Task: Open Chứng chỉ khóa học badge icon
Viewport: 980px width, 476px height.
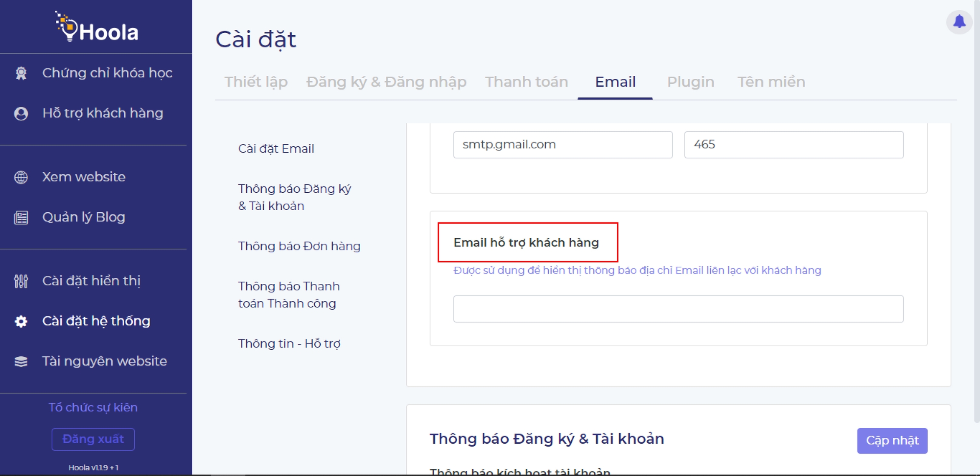Action: 21,73
